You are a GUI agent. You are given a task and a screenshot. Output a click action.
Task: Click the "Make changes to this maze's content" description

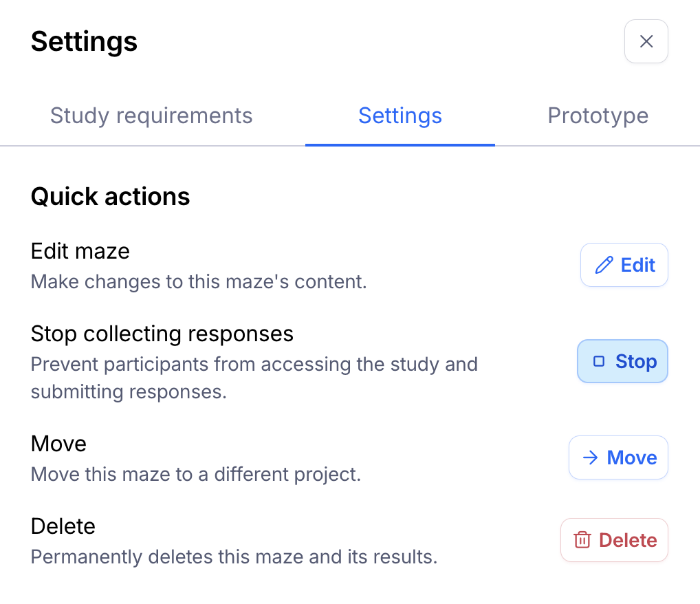pyautogui.click(x=199, y=281)
